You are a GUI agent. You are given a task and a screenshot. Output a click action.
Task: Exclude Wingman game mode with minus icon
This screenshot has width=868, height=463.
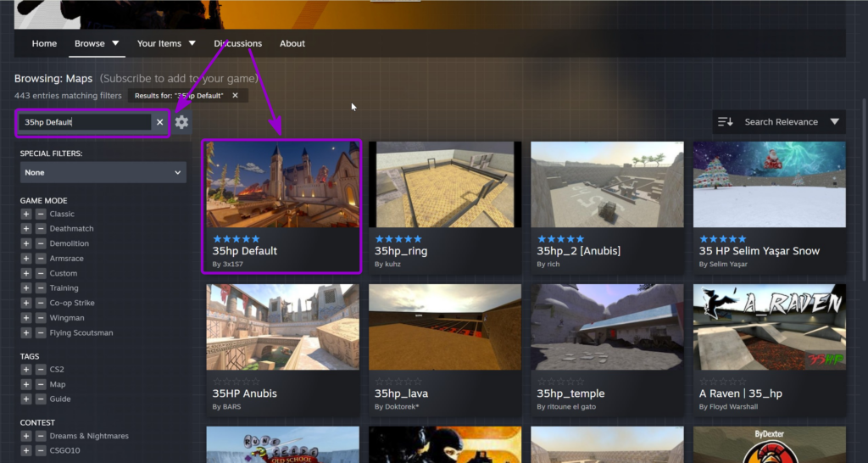point(41,318)
